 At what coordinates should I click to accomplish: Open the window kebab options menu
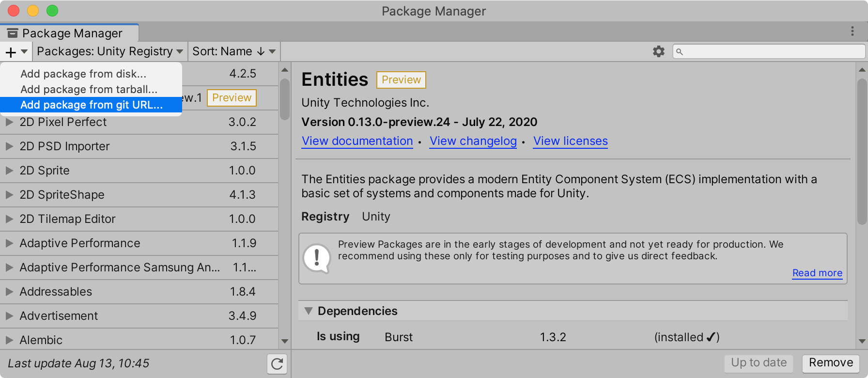click(852, 31)
